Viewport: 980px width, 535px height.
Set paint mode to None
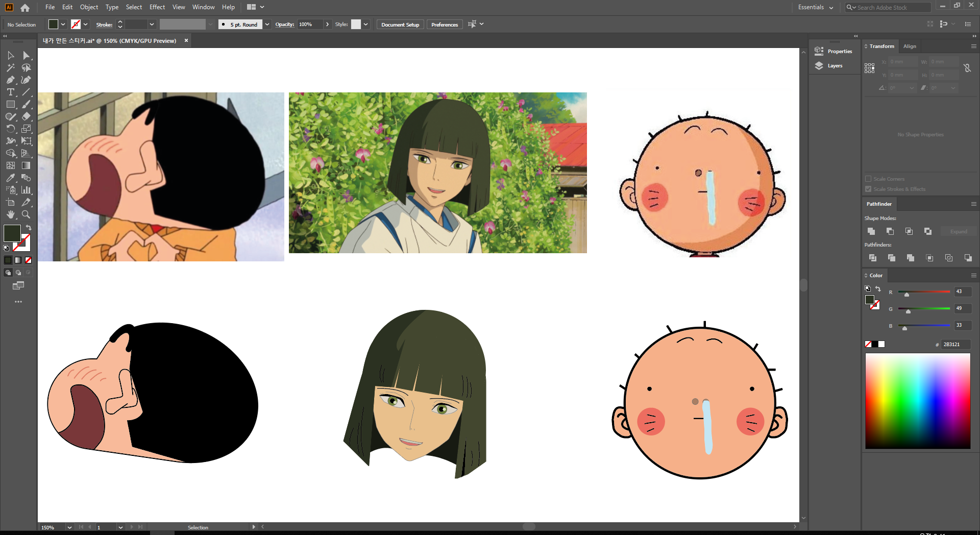[29, 260]
